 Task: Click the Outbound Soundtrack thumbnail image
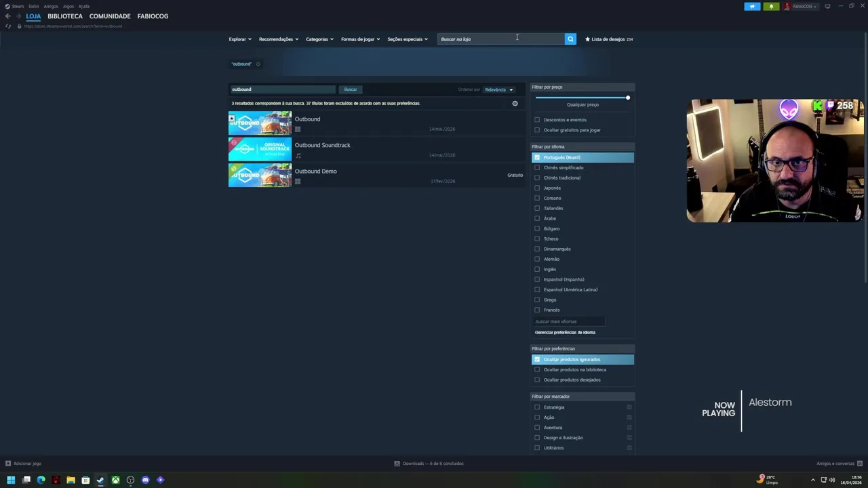pos(260,149)
